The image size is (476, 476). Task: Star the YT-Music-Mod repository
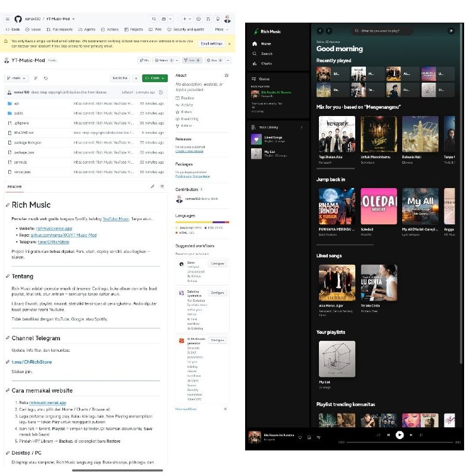coord(214,61)
